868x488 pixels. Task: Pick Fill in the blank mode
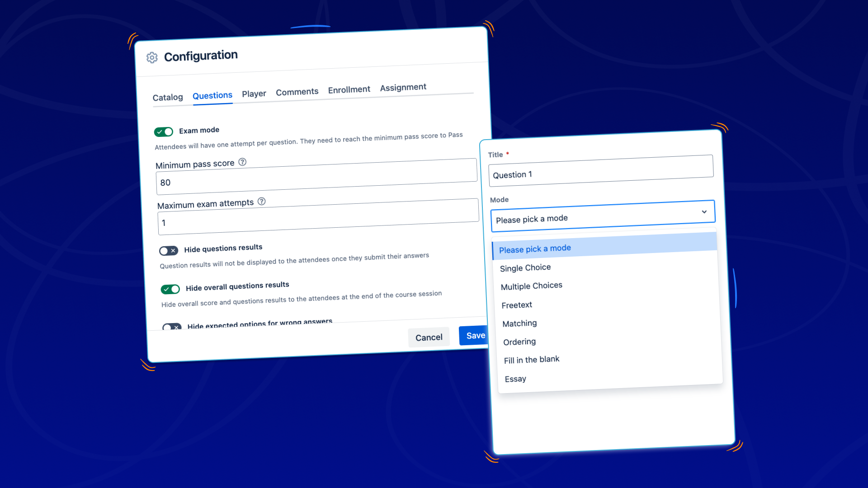coord(532,360)
